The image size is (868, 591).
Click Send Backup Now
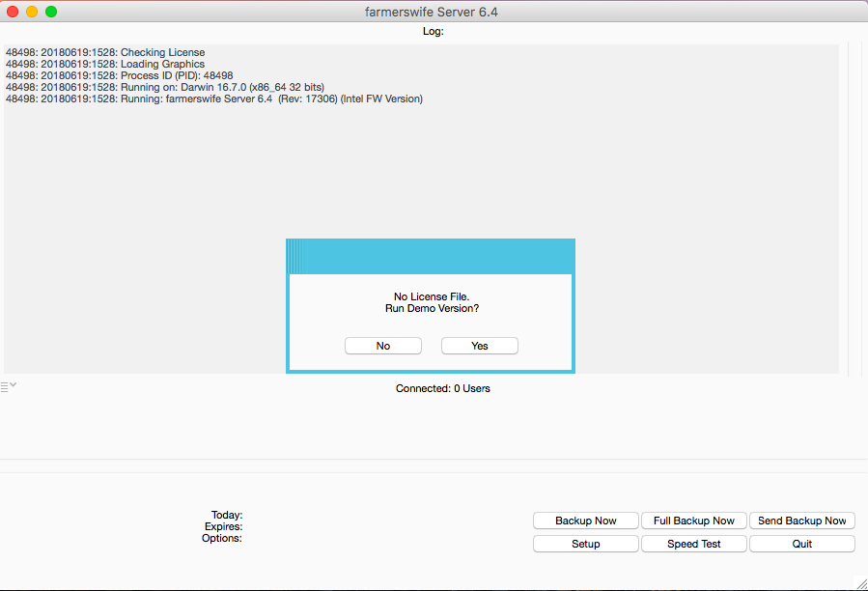click(x=802, y=521)
